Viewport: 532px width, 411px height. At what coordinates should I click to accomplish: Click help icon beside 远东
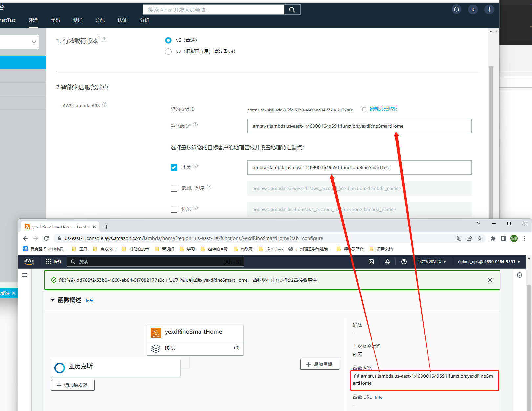tap(195, 208)
